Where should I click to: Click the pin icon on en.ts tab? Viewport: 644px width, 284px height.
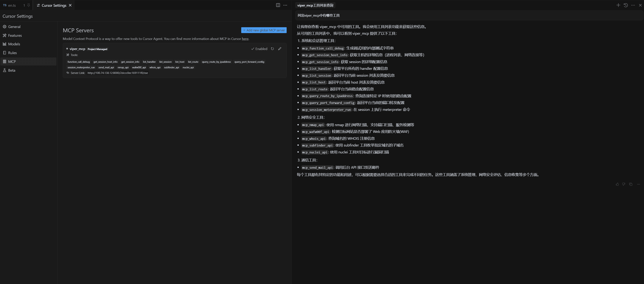29,5
